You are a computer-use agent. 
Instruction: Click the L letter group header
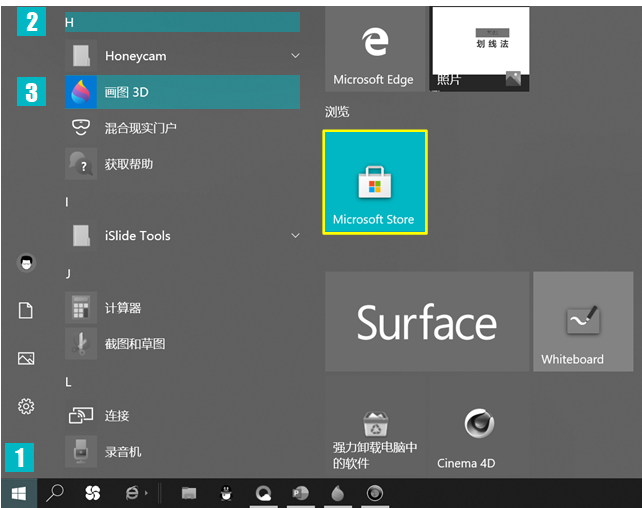pyautogui.click(x=68, y=382)
